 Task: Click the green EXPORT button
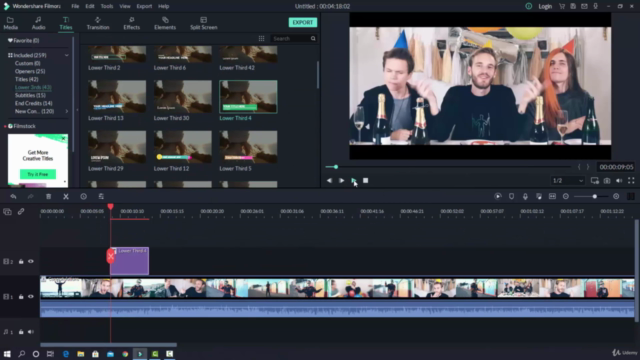tap(302, 22)
